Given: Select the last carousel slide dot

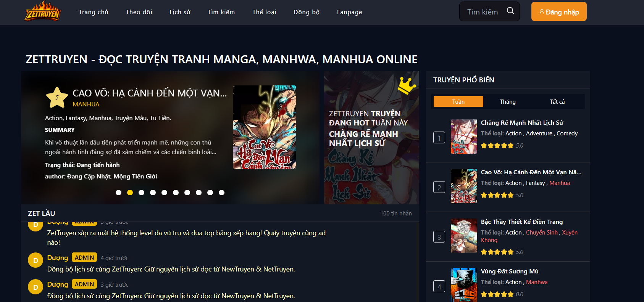Looking at the screenshot, I should 221,193.
